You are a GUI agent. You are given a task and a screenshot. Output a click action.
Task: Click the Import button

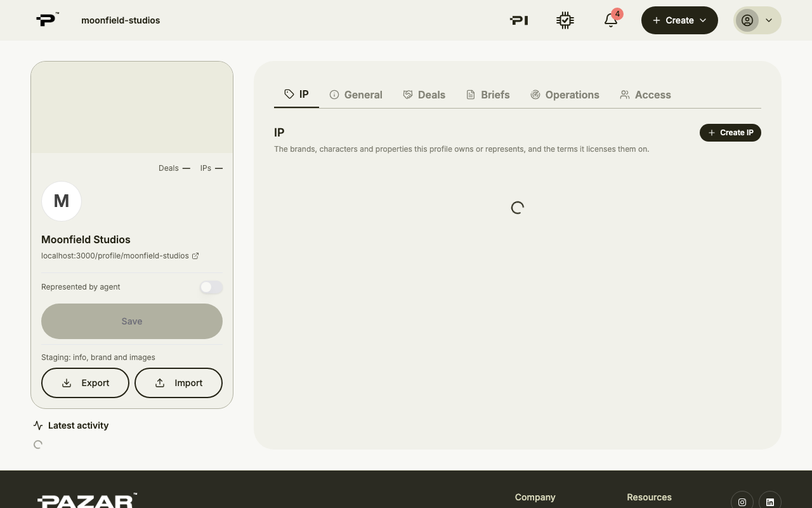[178, 383]
